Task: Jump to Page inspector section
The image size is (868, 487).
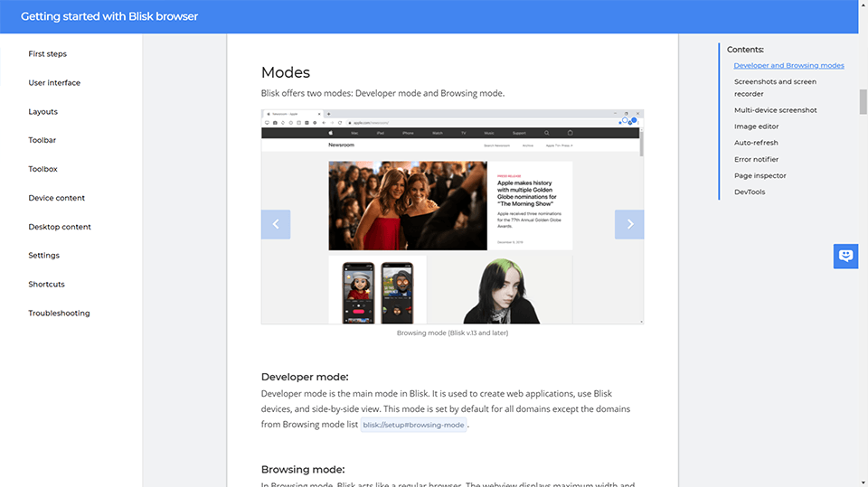Action: [760, 175]
